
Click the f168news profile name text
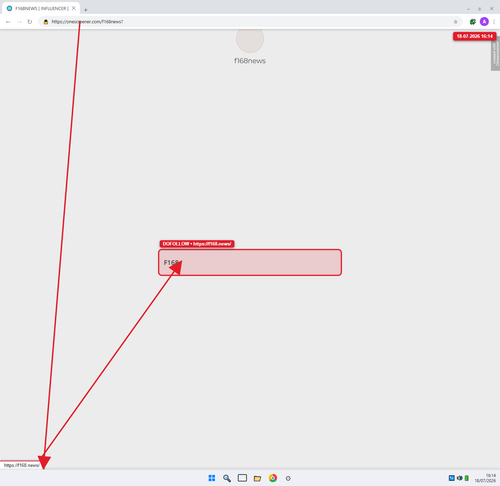pyautogui.click(x=250, y=61)
